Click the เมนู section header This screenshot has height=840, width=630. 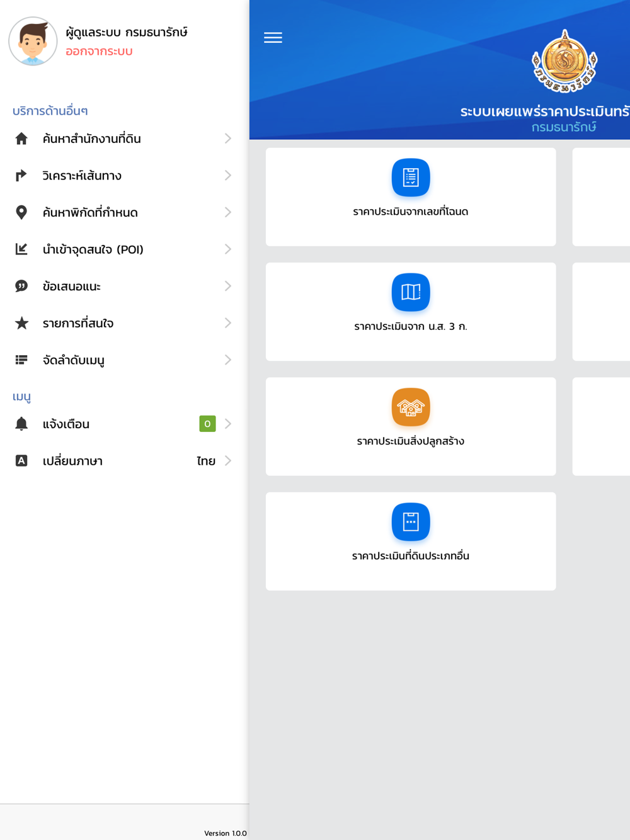point(22,397)
